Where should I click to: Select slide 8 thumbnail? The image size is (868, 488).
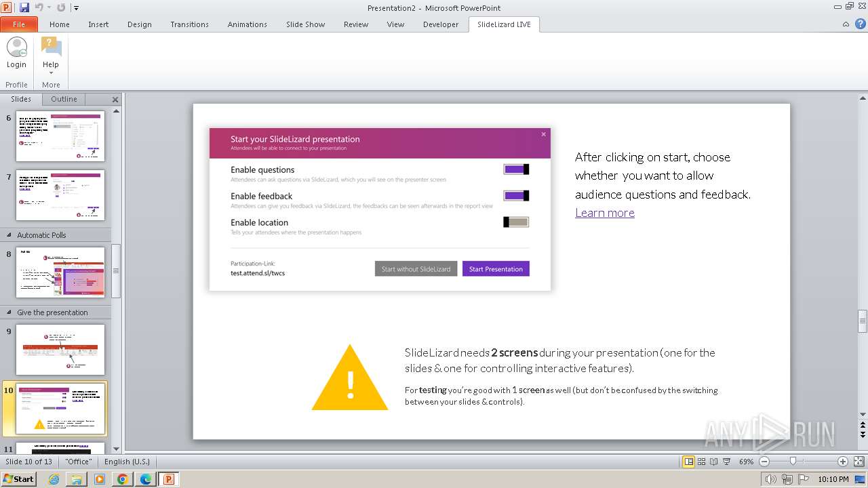[x=60, y=272]
